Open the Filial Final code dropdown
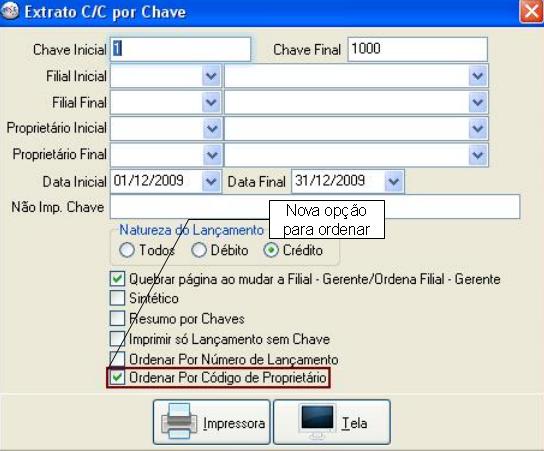This screenshot has height=451, width=544. 211,102
